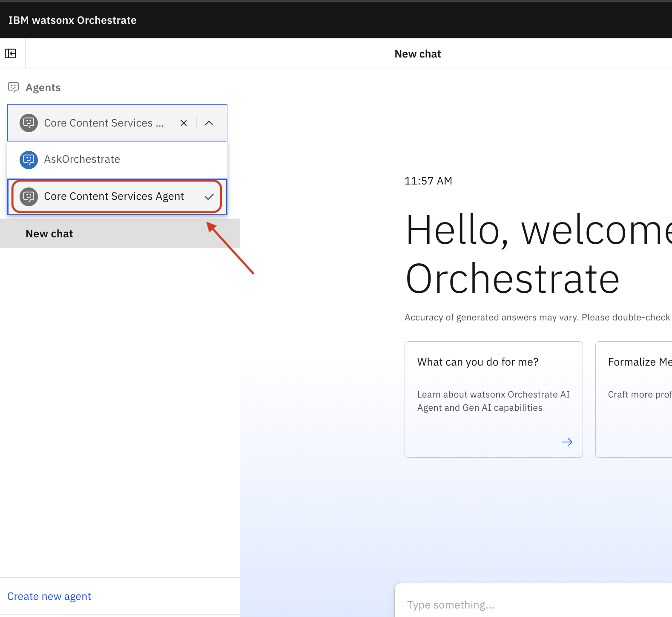Click the agent avatar inside the combo box field
Image resolution: width=672 pixels, height=617 pixels.
(x=29, y=123)
